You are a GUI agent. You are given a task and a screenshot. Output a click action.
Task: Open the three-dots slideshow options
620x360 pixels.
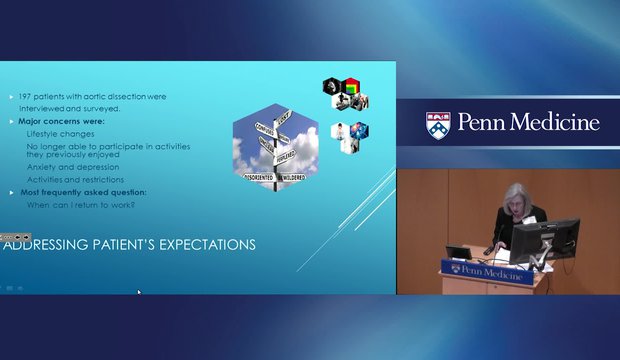[8, 237]
